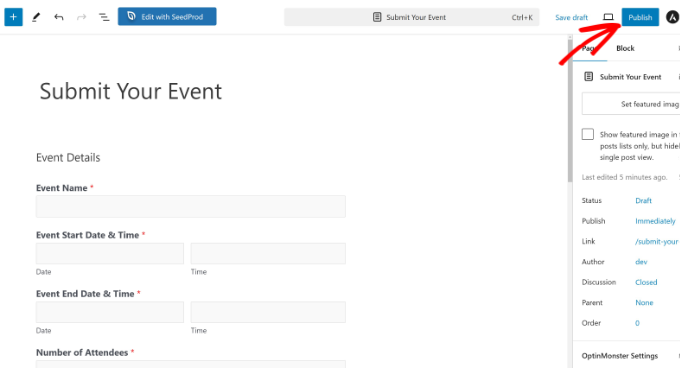Click the editor vertical scrollbar

(x=569, y=111)
